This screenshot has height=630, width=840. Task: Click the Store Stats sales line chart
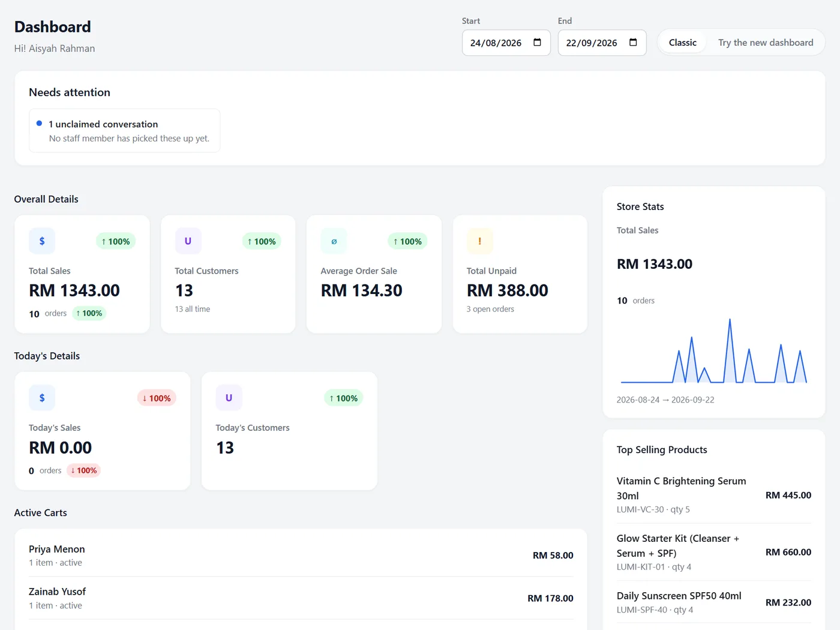(714, 350)
